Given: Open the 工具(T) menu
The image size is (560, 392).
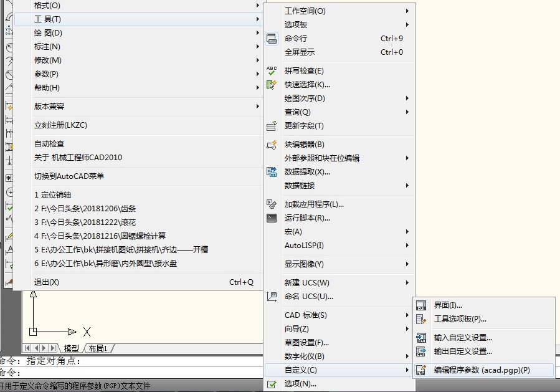Looking at the screenshot, I should click(138, 19).
